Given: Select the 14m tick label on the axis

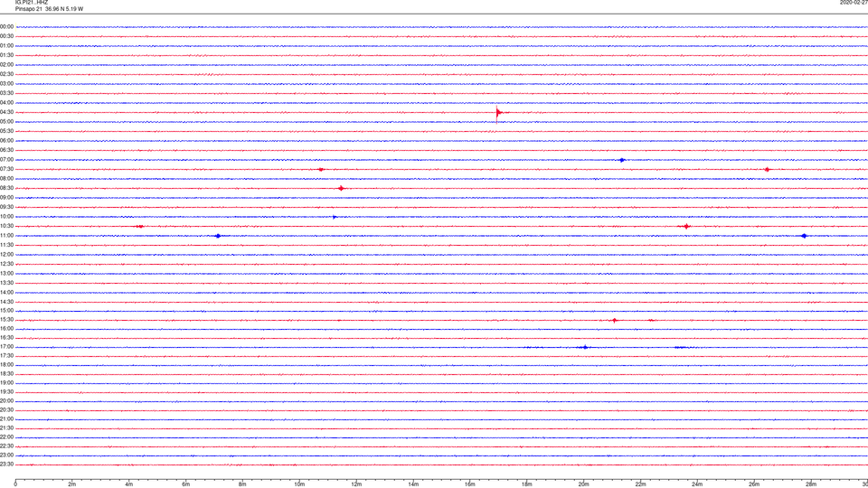Looking at the screenshot, I should click(x=413, y=484).
